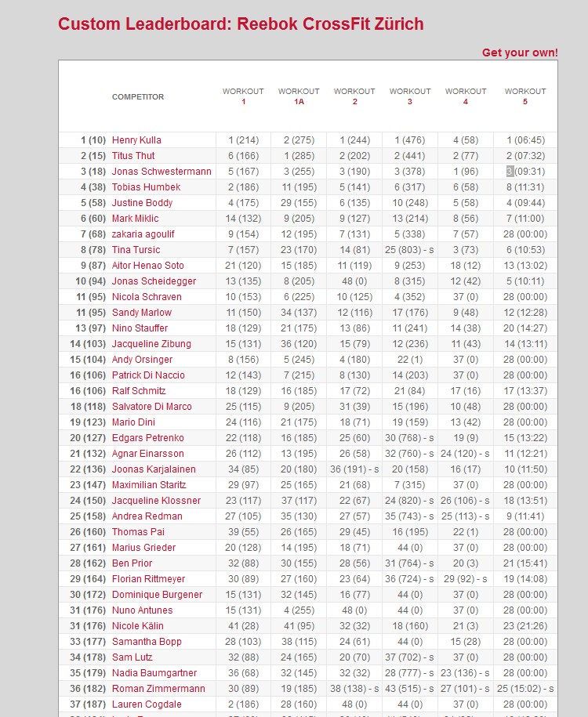The image size is (588, 717).
Task: Open Florian Rittmeyer's profile
Action: (148, 579)
